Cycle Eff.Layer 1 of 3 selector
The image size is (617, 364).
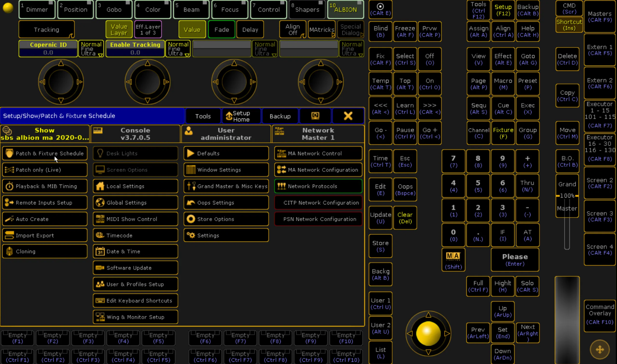click(x=148, y=29)
